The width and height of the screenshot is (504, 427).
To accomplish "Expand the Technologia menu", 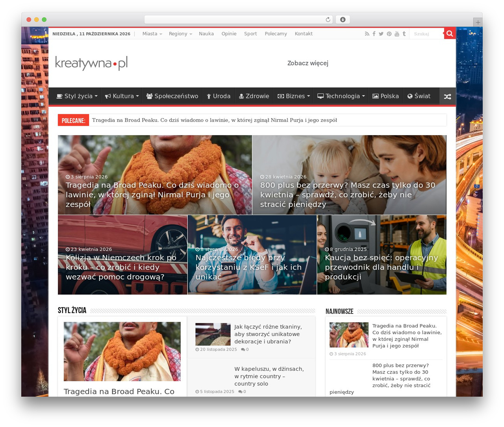I will (x=341, y=96).
